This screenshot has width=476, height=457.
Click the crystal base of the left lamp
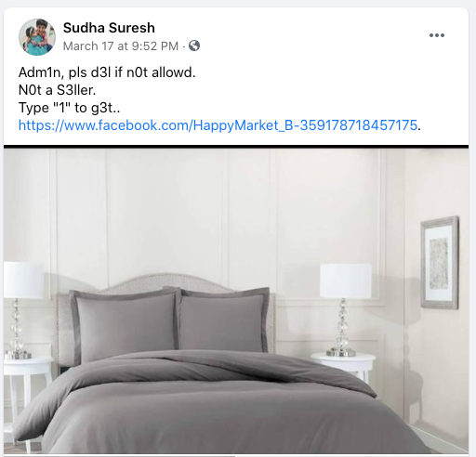point(16,329)
